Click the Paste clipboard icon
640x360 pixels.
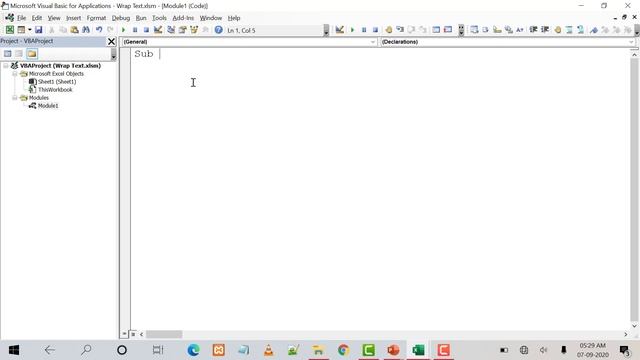click(74, 30)
